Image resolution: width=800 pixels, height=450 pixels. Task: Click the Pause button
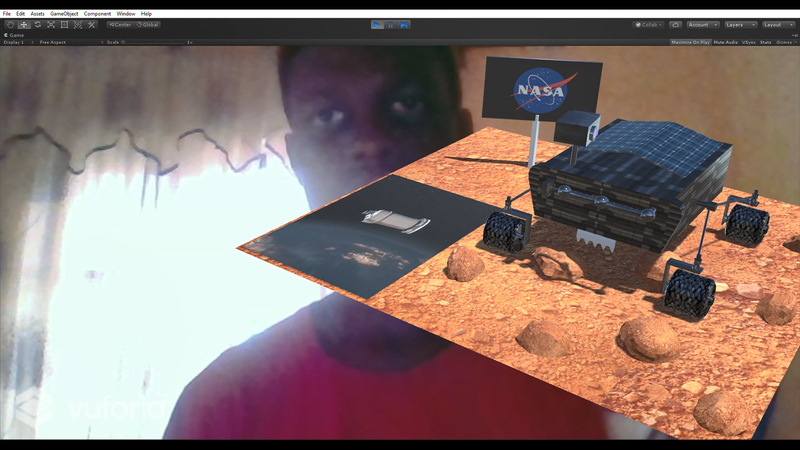point(391,24)
